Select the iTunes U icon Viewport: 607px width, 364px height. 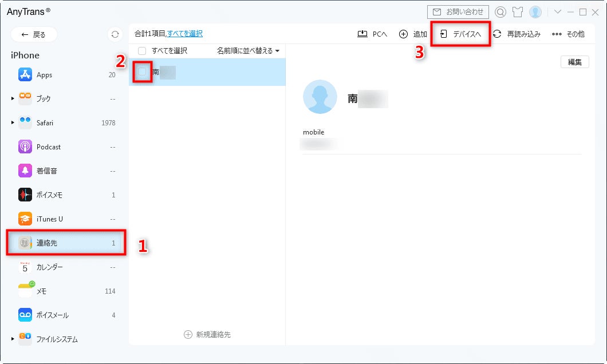pos(25,219)
